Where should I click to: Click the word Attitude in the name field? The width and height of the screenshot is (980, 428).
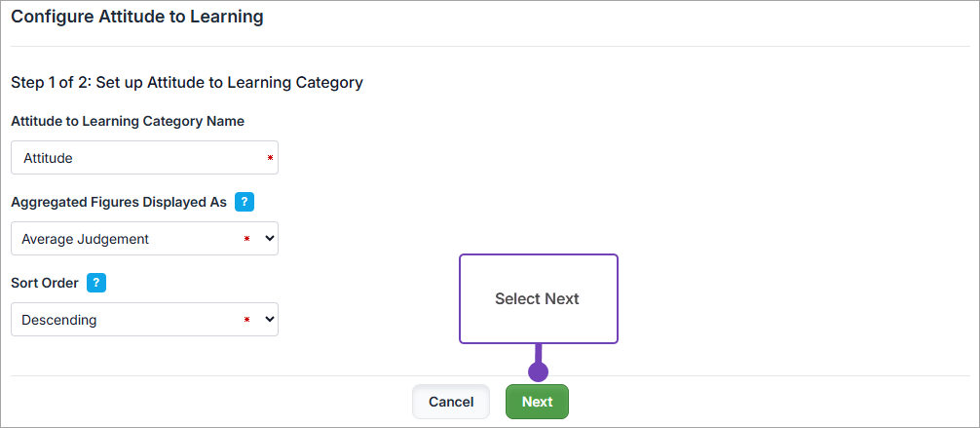[48, 157]
